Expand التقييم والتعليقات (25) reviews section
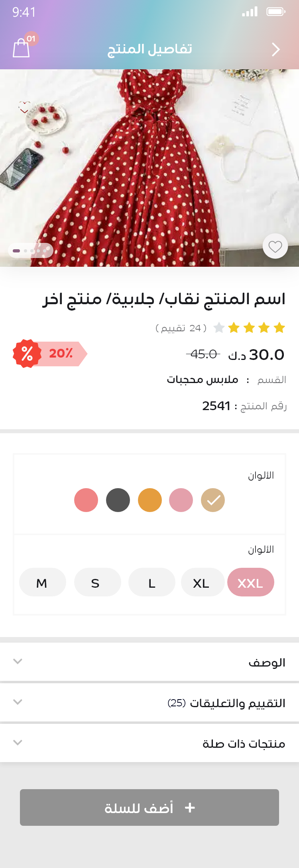The image size is (299, 868). tap(149, 703)
